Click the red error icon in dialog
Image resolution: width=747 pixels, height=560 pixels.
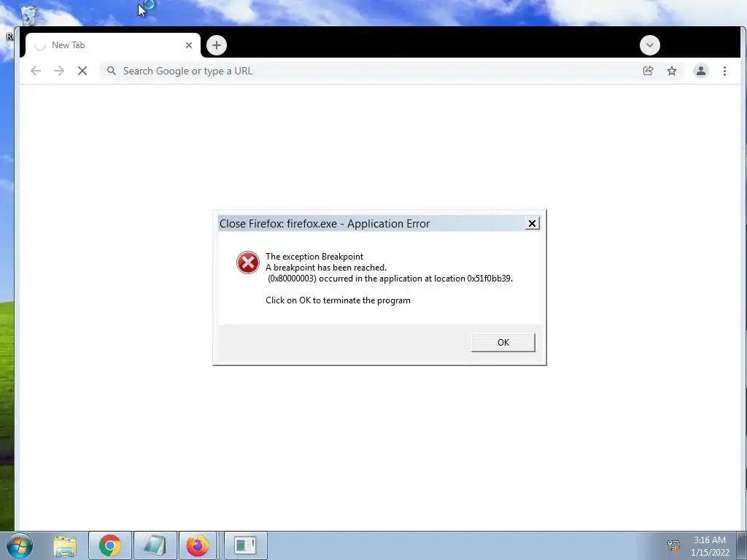[x=248, y=262]
